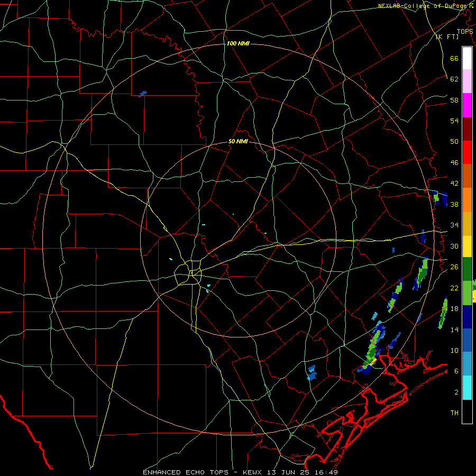The height and width of the screenshot is (476, 476).
Task: Click the legend value "2"
Action: tap(456, 392)
